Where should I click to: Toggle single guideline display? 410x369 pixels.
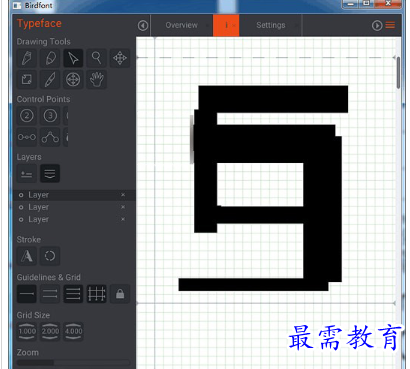coord(27,294)
